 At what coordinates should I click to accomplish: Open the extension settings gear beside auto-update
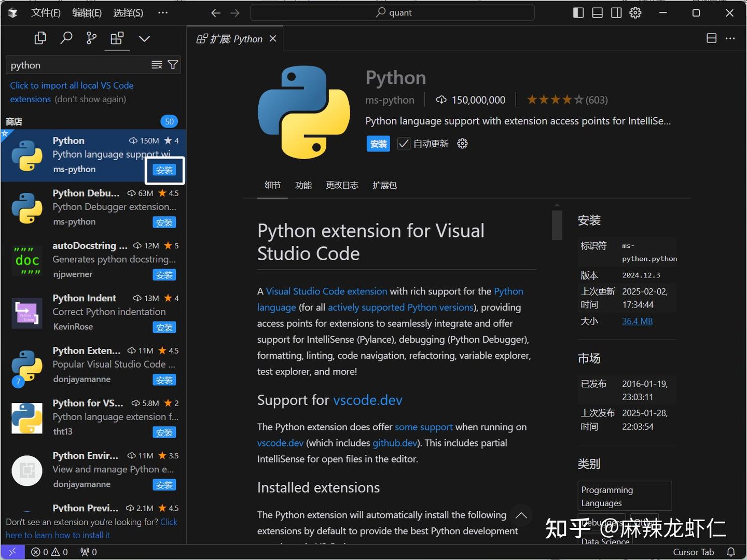[462, 144]
